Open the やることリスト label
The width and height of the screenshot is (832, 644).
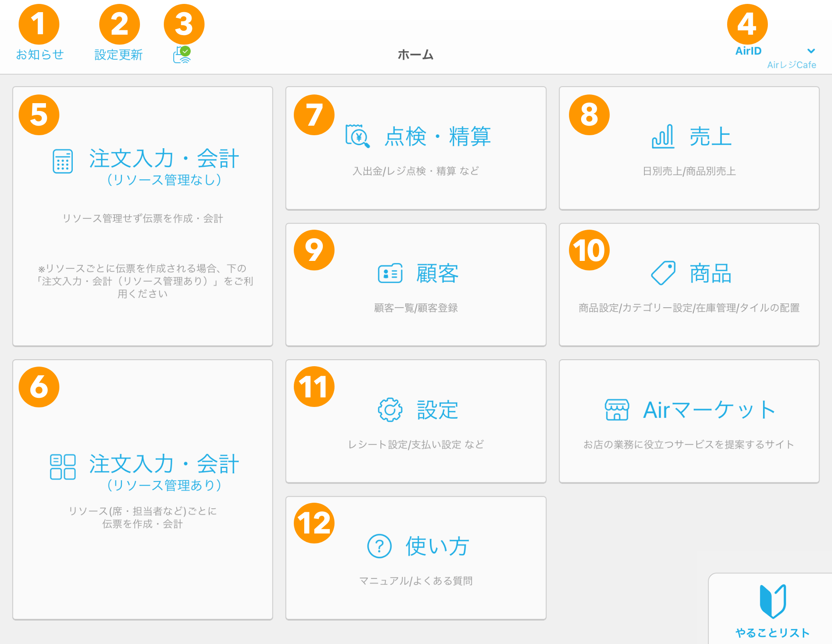pos(773,633)
